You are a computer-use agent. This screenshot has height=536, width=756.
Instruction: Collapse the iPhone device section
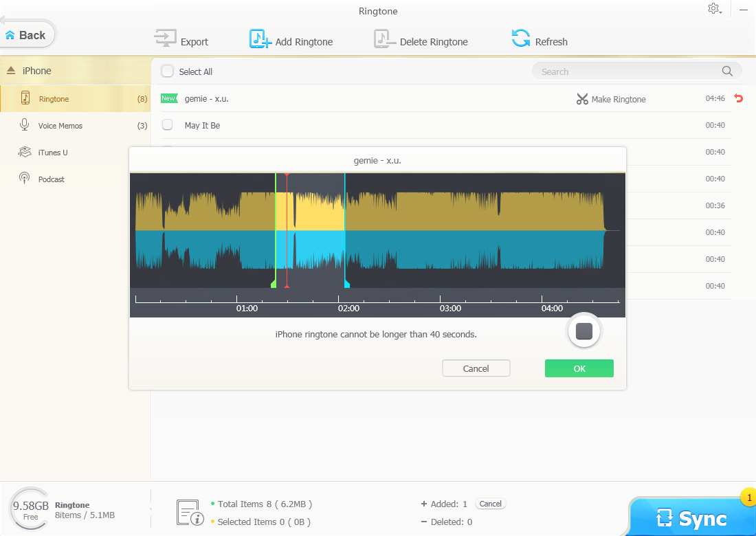(11, 70)
